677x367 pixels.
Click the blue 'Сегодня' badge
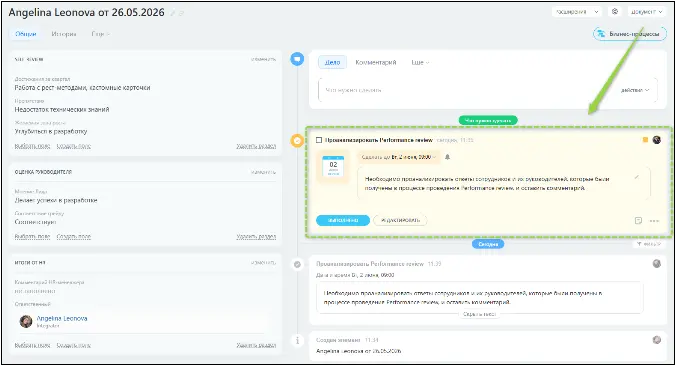click(488, 244)
